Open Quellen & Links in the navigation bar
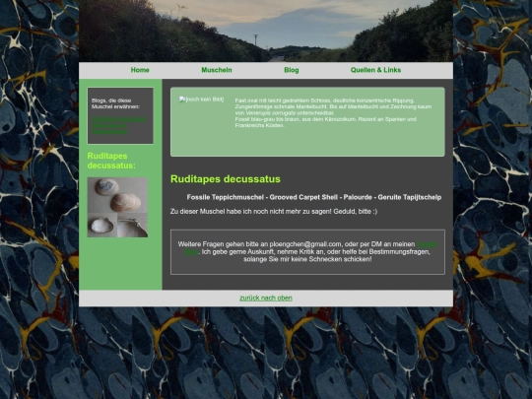Screen dimensions: 532x399 [x=375, y=70]
